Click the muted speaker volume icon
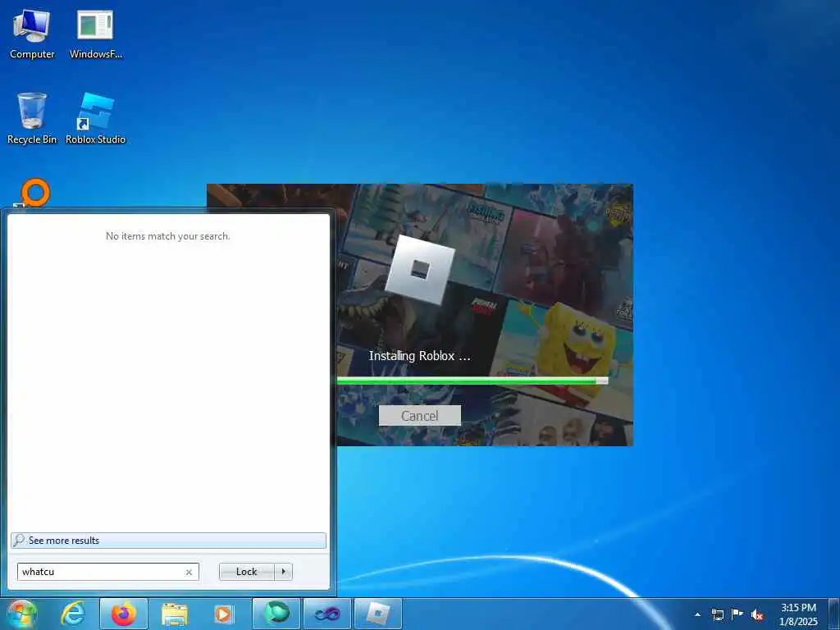 [757, 615]
